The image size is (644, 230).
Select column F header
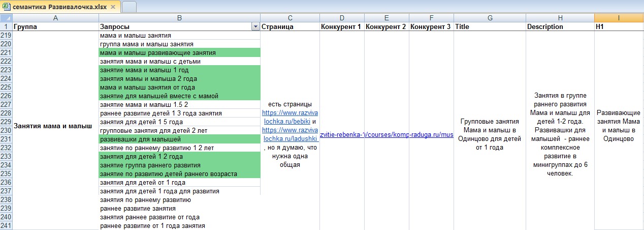(x=431, y=18)
